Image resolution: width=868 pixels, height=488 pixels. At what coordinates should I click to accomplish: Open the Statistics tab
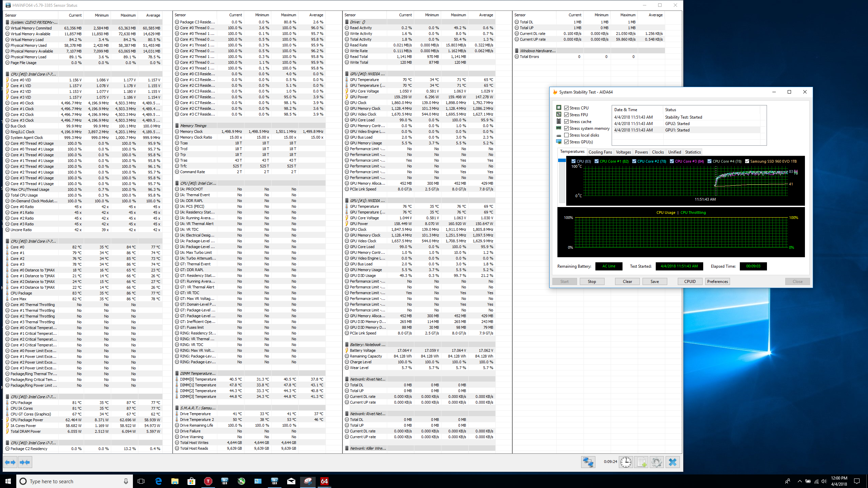[693, 152]
